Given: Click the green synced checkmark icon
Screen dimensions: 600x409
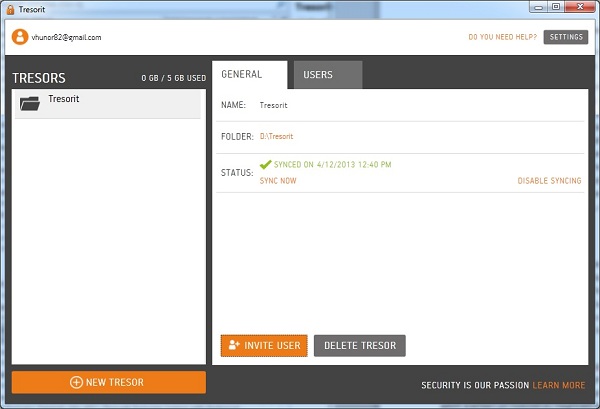Looking at the screenshot, I should coord(265,163).
